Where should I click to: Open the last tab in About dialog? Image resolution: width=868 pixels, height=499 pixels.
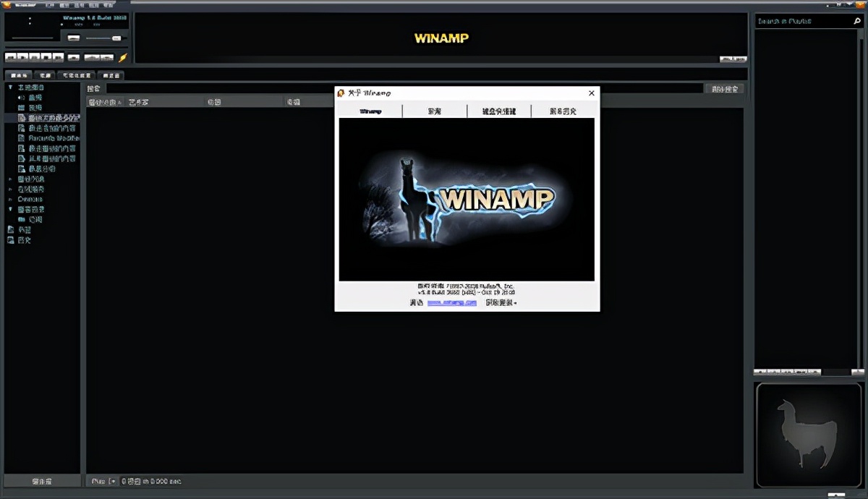click(x=563, y=111)
